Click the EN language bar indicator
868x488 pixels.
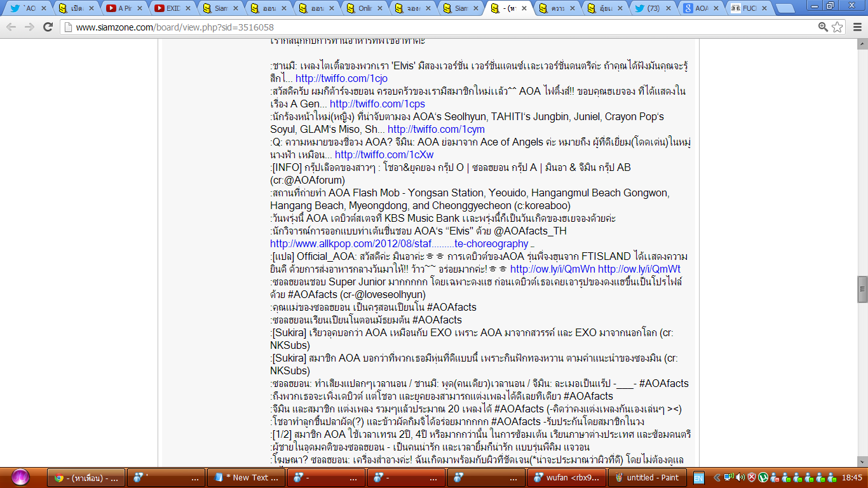coord(698,478)
